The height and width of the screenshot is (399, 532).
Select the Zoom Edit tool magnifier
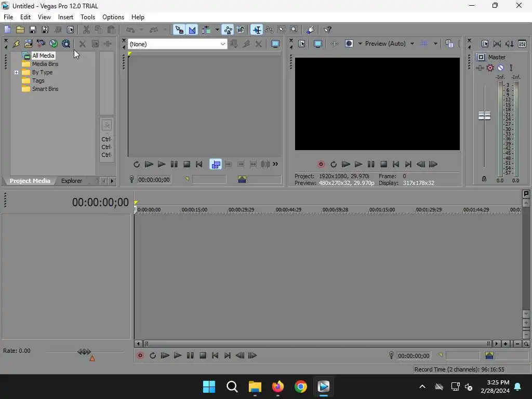(294, 30)
